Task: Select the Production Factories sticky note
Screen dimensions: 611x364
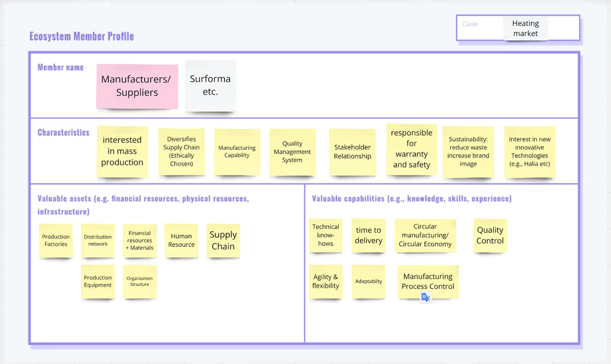Action: (56, 240)
